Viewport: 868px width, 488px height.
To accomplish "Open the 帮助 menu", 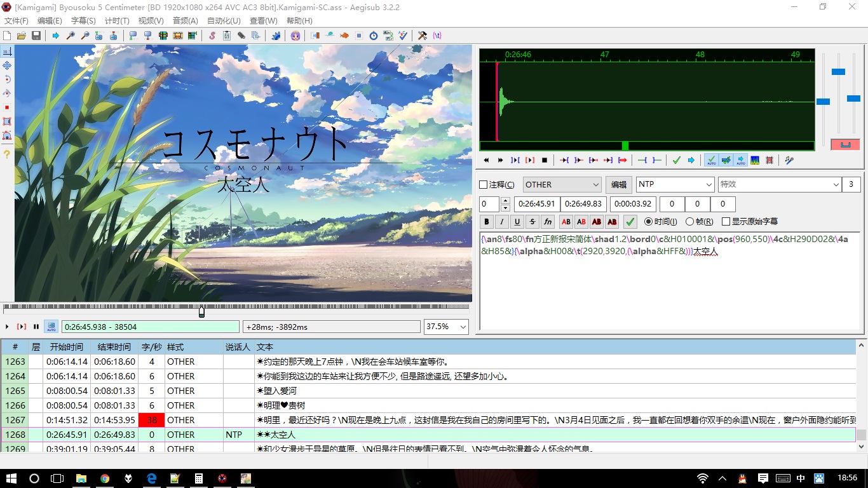I will pyautogui.click(x=299, y=21).
